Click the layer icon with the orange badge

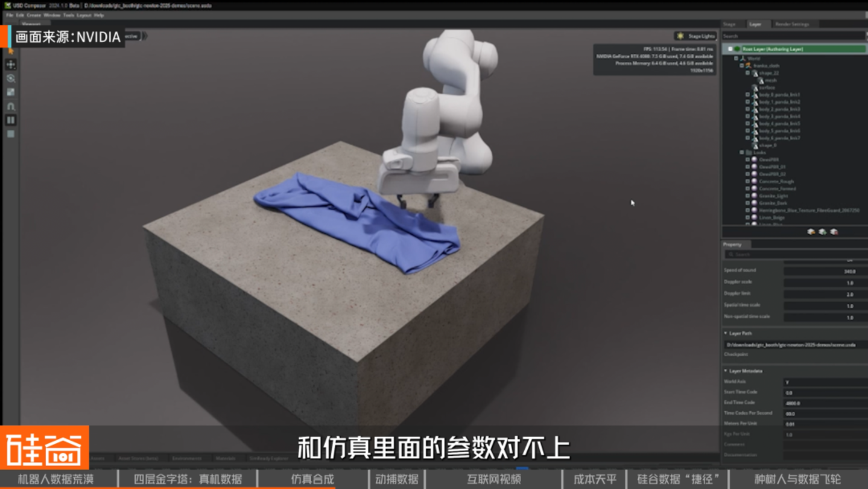pyautogui.click(x=811, y=232)
